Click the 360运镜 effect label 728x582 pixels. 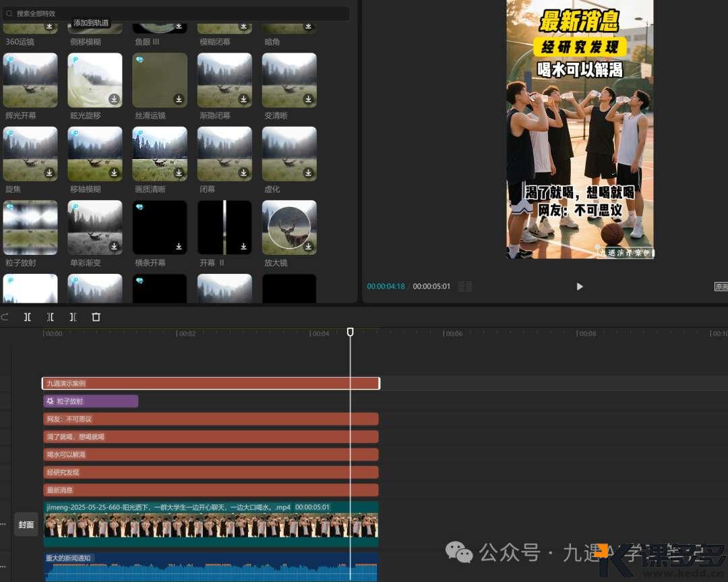(x=20, y=42)
